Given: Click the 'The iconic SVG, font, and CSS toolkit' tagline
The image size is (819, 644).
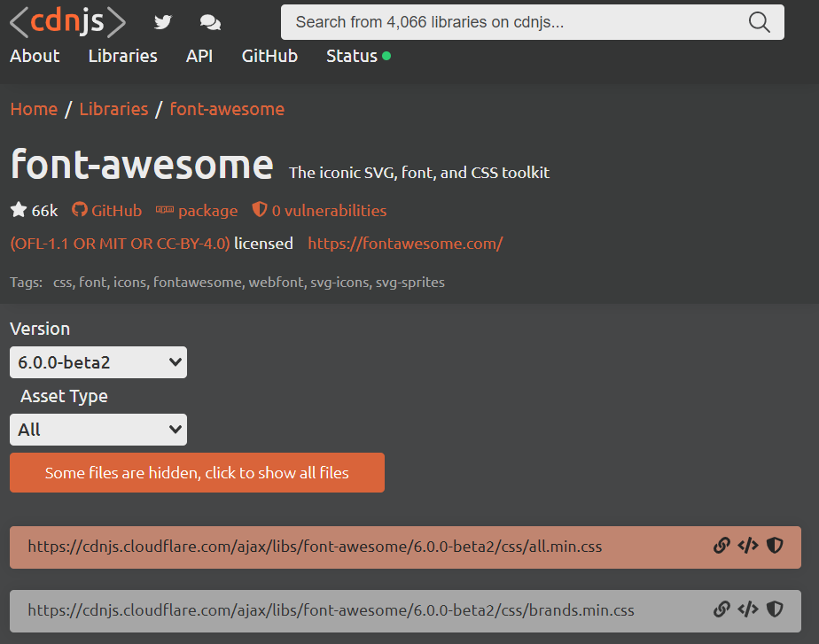Looking at the screenshot, I should 419,172.
